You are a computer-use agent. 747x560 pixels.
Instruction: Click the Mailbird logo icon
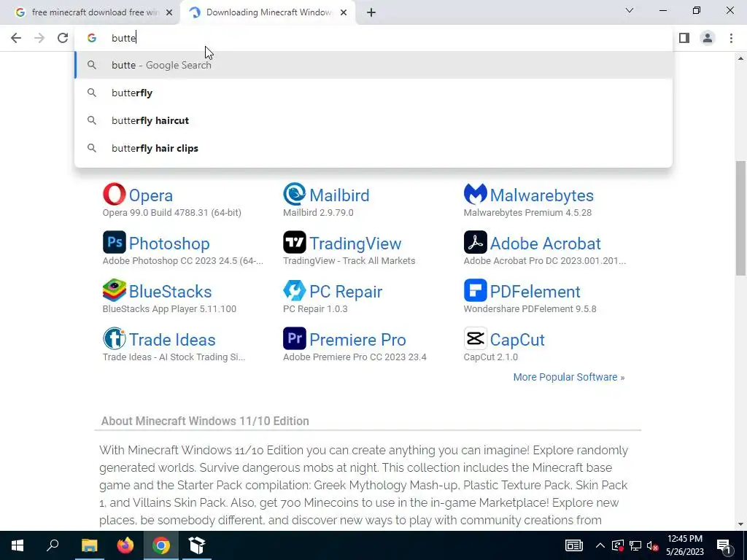(295, 194)
